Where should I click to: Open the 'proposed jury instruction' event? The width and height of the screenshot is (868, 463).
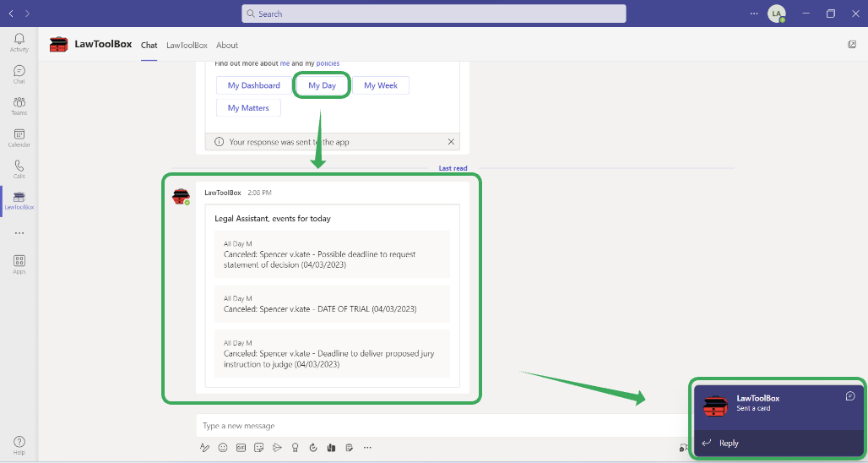tap(332, 353)
